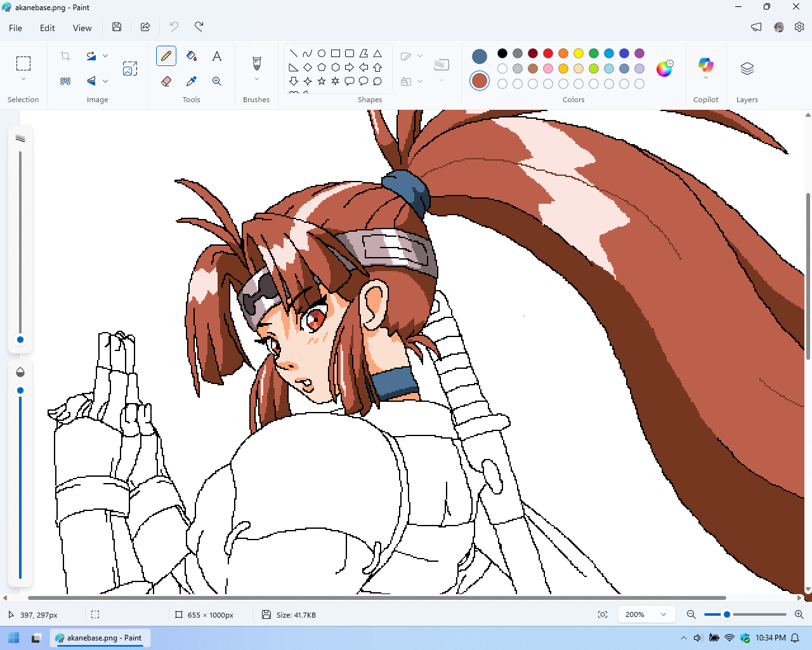Open the View menu

(82, 28)
